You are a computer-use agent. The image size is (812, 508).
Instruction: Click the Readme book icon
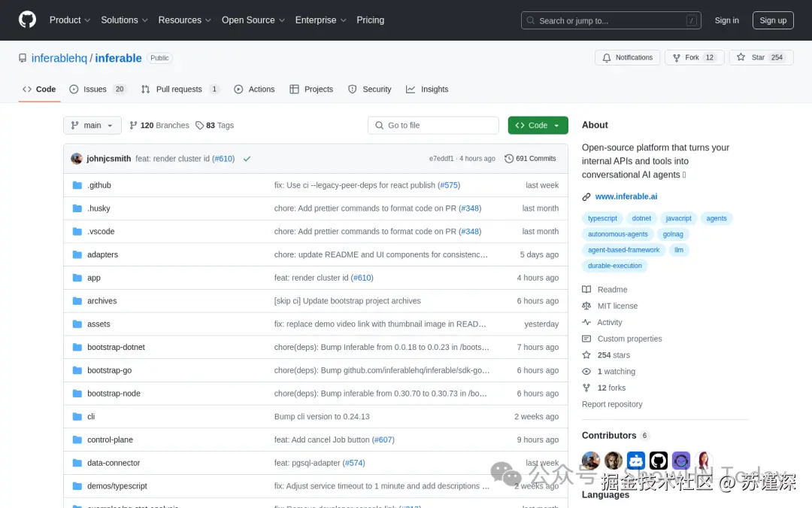586,290
